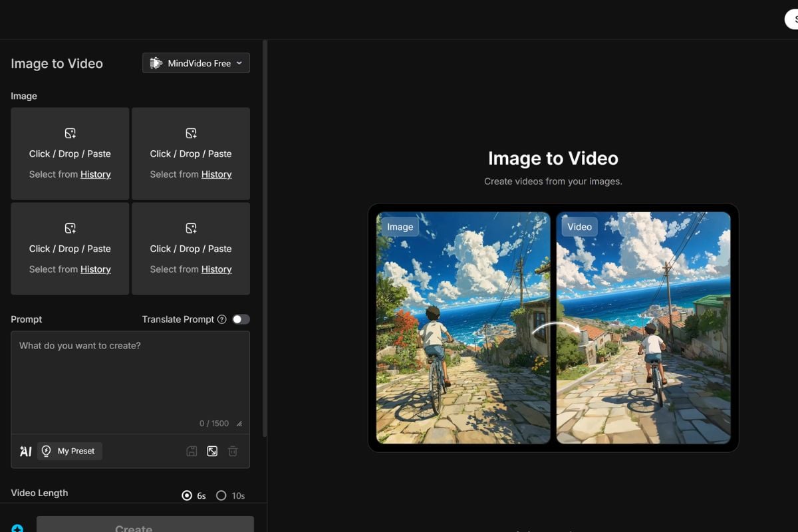Viewport: 798px width, 532px height.
Task: Click the example Image thumbnail of the cyclist
Action: (x=463, y=328)
